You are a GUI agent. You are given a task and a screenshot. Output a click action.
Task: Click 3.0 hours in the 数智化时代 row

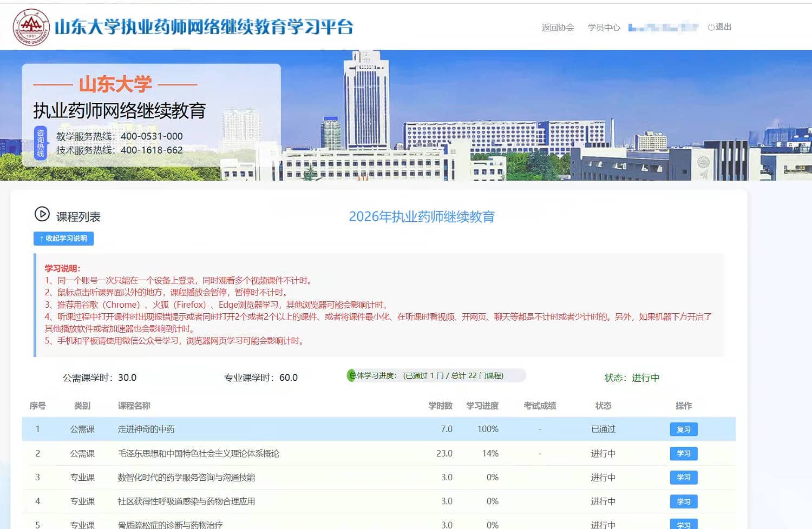coord(447,478)
